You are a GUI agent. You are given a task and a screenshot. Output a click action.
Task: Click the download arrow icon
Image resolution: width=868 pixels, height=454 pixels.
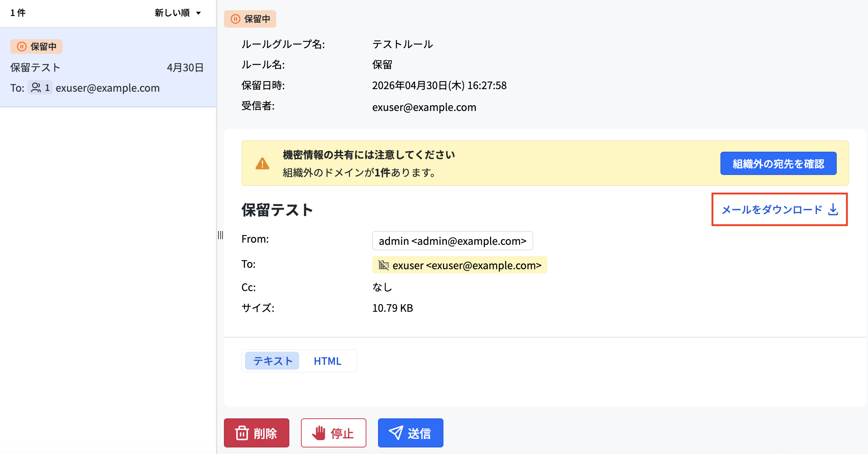[833, 210]
